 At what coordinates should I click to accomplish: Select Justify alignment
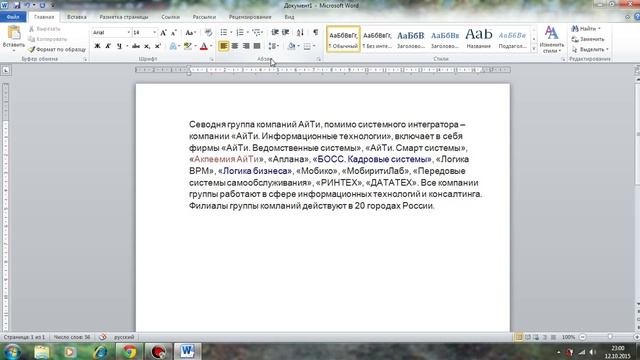pyautogui.click(x=257, y=46)
